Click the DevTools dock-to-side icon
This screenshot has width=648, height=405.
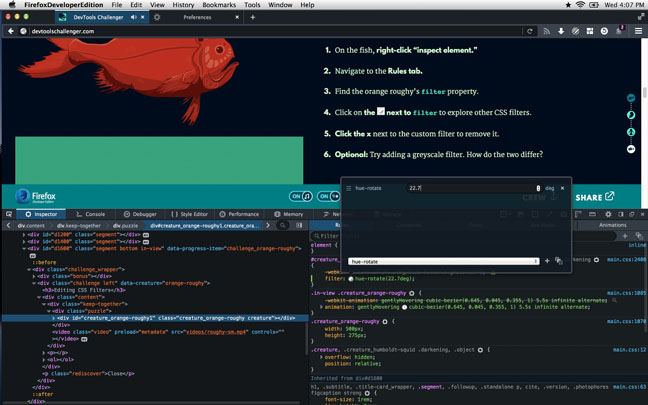pos(620,214)
